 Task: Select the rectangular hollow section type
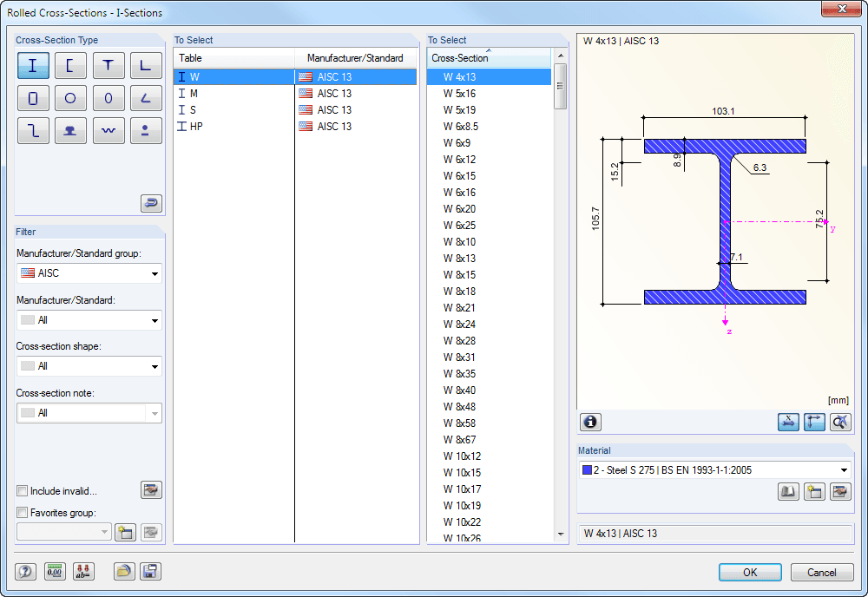click(33, 98)
